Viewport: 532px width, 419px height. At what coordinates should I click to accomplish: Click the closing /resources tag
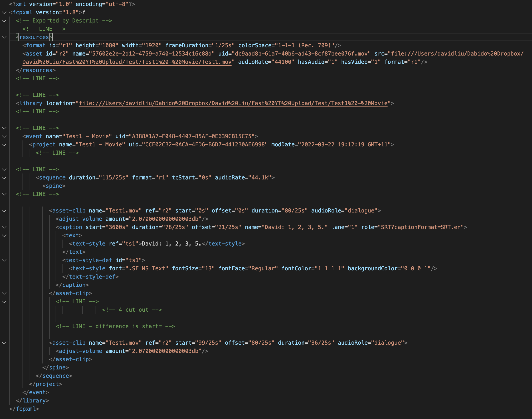36,70
